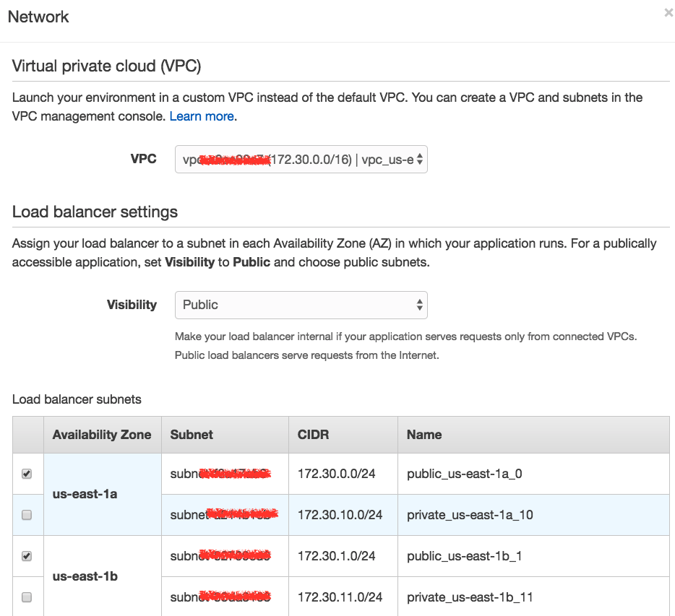The image size is (675, 616).
Task: Click the 172.30.10.0/24 CIDR cell
Action: click(x=343, y=515)
